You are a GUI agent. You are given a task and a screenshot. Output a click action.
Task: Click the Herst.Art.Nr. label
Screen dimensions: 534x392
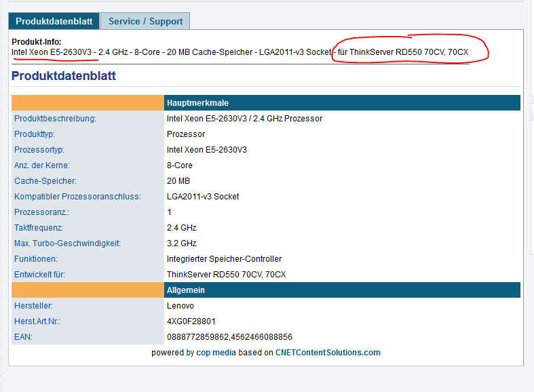tap(37, 321)
